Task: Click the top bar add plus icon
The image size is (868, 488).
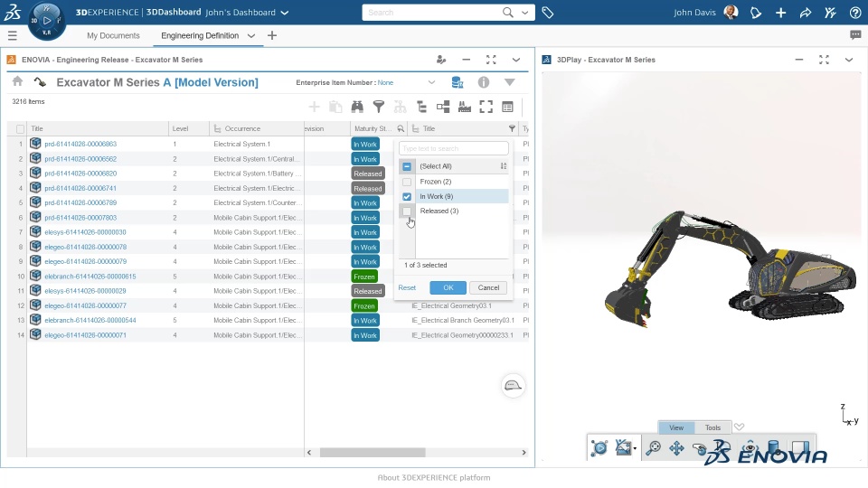Action: [780, 12]
